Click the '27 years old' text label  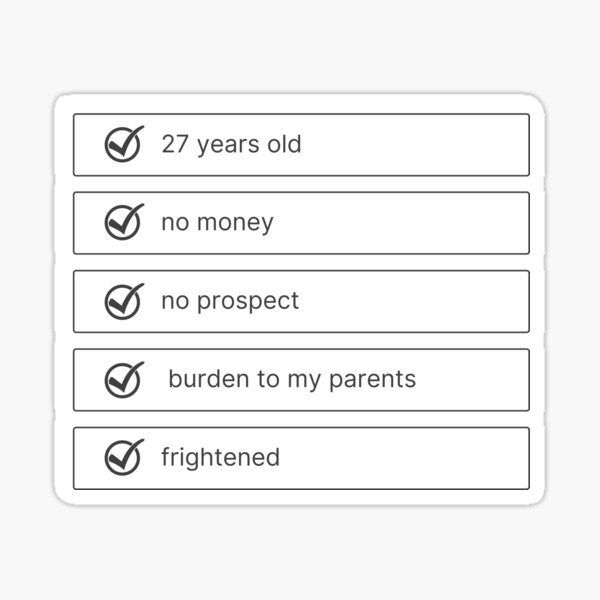click(x=232, y=145)
